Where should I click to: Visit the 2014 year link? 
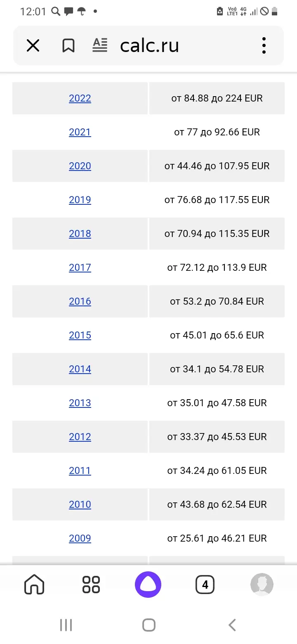tap(80, 369)
